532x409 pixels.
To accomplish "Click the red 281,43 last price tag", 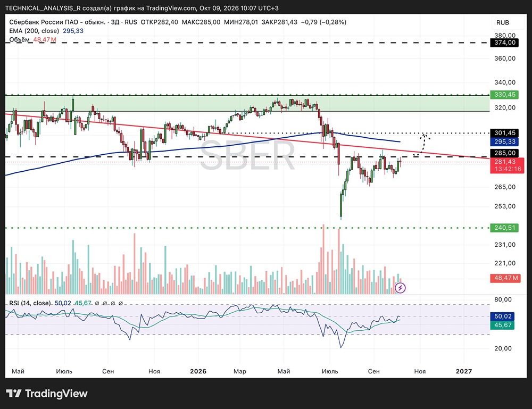I will [505, 162].
